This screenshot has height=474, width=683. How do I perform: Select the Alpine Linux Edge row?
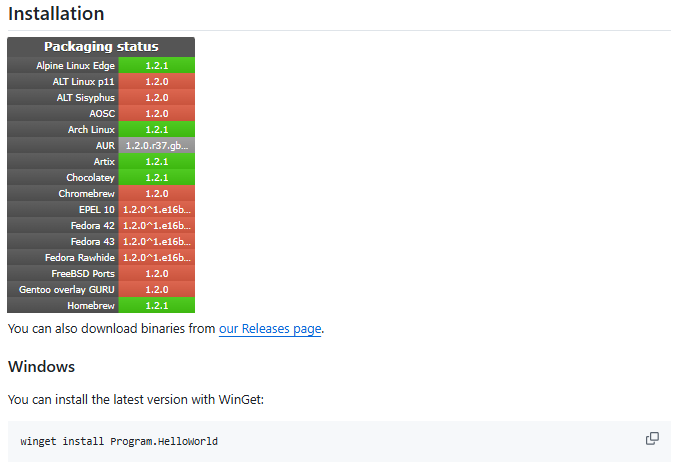[x=101, y=65]
